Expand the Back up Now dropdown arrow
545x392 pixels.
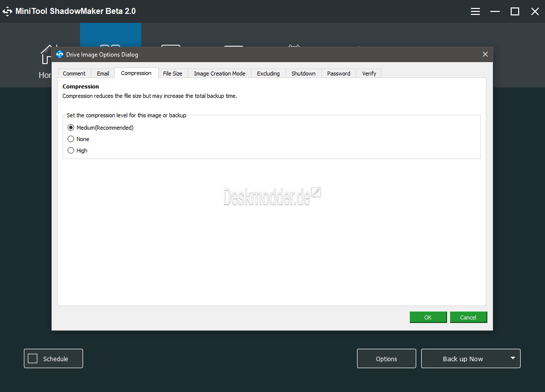point(513,358)
